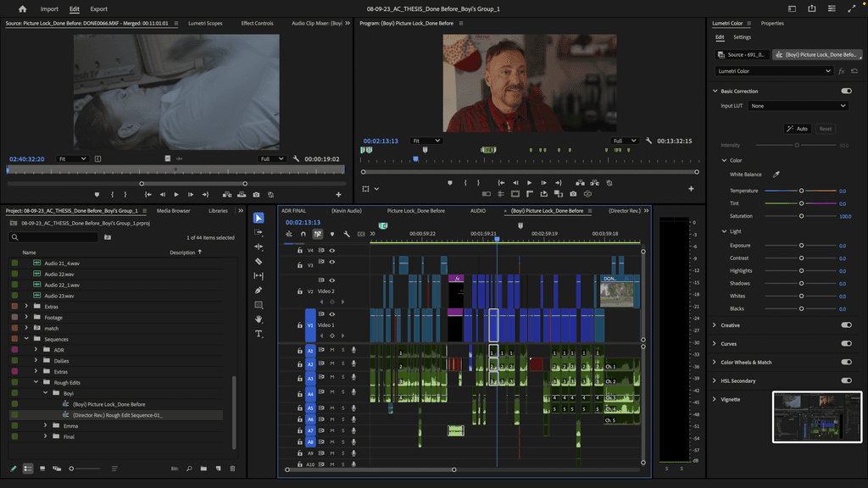Export frame from Program monitor camera icon

click(573, 194)
